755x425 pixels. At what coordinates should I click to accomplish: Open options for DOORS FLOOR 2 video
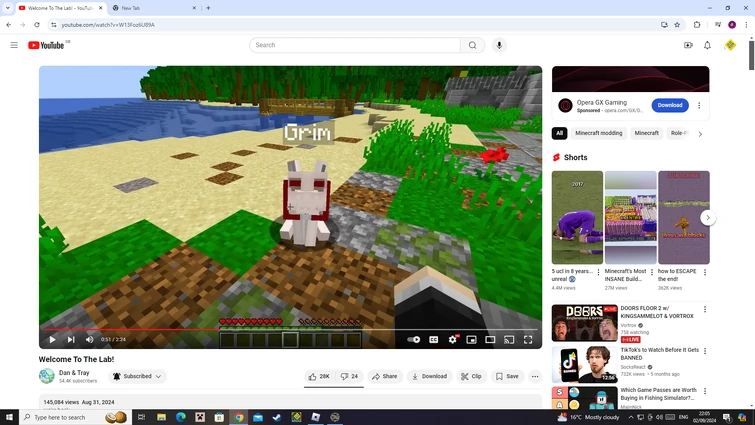[705, 309]
